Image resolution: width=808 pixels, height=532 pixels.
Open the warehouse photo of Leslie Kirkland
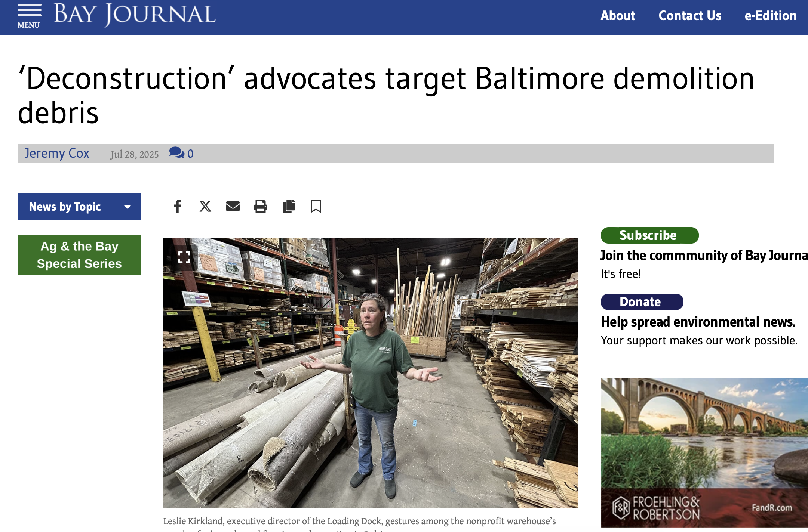[x=371, y=372]
